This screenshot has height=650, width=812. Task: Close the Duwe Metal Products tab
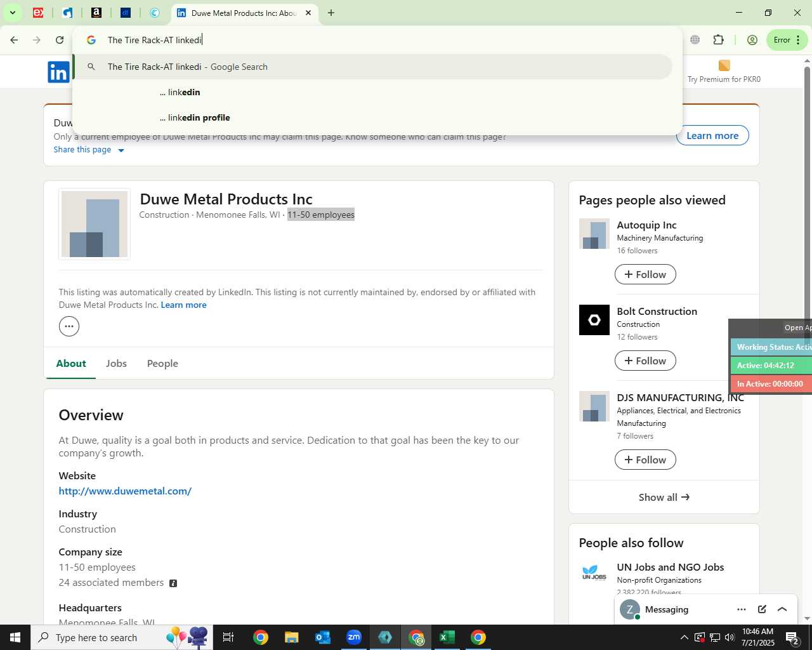[x=308, y=13]
